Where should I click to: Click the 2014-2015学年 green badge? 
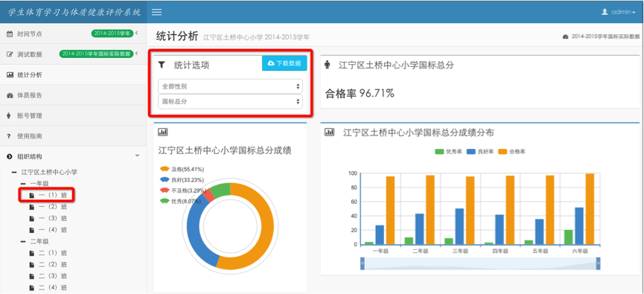pos(112,33)
